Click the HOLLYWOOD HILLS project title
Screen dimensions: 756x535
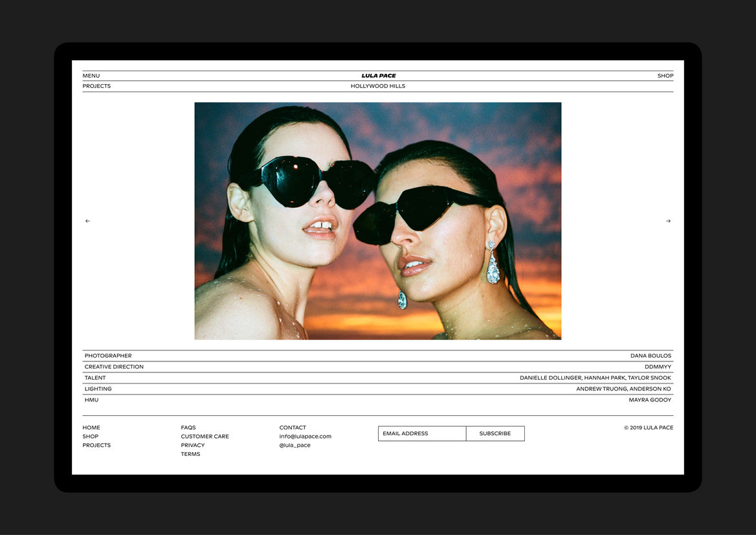(x=378, y=86)
